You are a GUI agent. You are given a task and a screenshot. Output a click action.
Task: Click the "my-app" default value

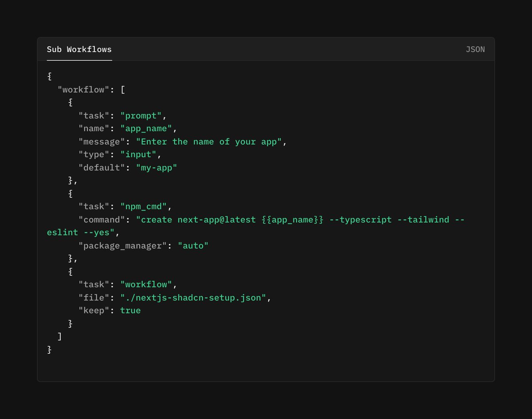(156, 167)
